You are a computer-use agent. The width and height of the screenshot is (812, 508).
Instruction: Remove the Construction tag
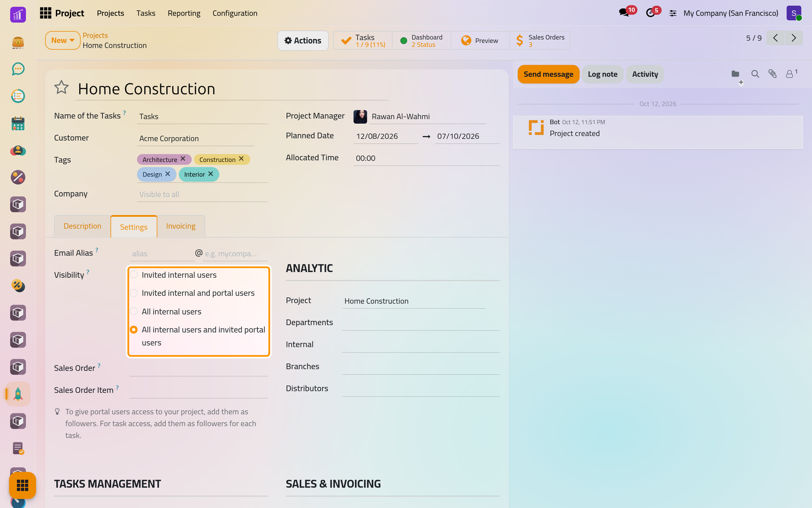coord(241,159)
